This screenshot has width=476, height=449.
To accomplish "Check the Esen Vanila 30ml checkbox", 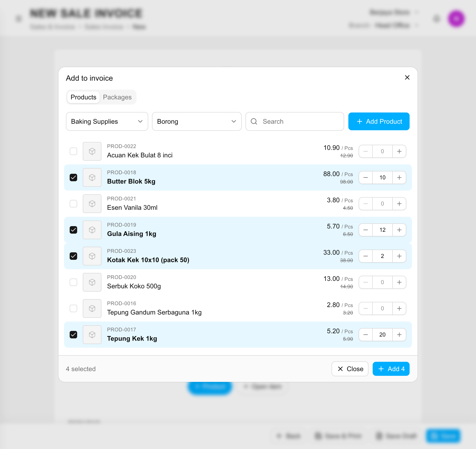I will 73,204.
